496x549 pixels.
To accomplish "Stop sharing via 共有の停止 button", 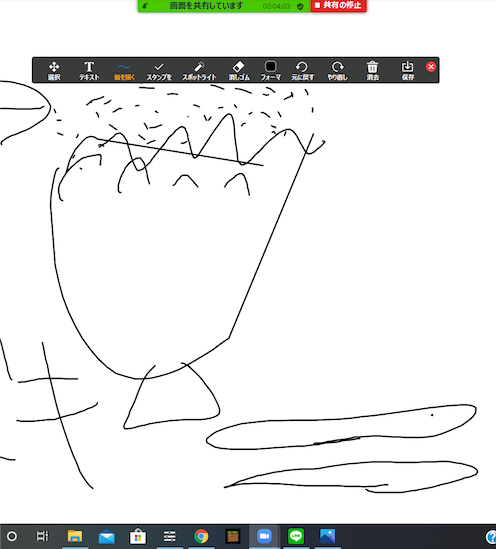I will [x=338, y=6].
